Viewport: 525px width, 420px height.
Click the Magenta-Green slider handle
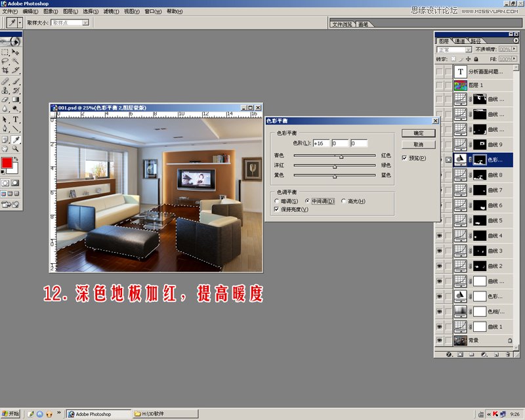pos(335,167)
